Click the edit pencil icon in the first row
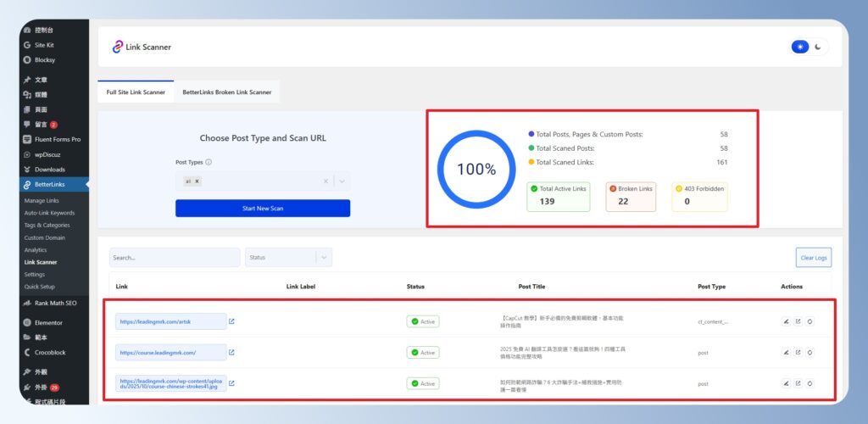This screenshot has width=868, height=424. [x=785, y=321]
